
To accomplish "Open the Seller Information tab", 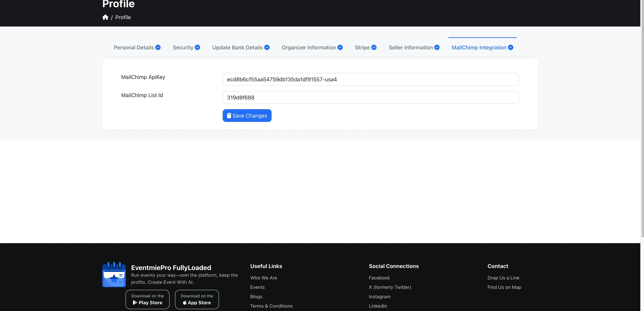I will tap(411, 47).
